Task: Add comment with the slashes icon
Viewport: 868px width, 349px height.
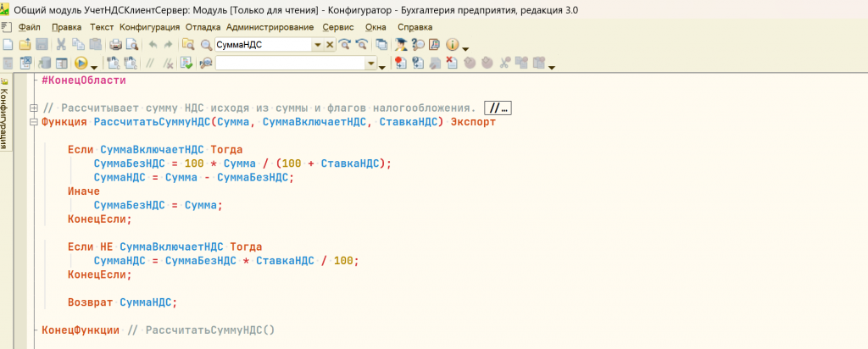Action: 150,63
